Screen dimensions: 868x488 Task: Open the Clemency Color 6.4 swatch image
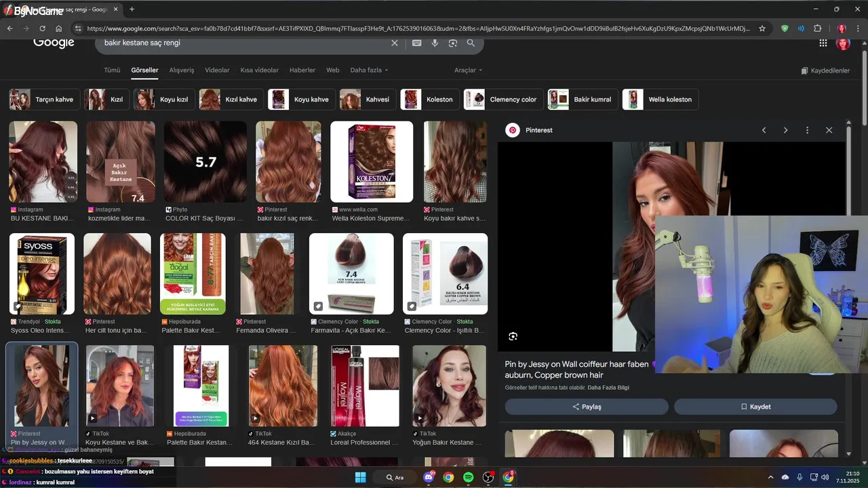(445, 274)
